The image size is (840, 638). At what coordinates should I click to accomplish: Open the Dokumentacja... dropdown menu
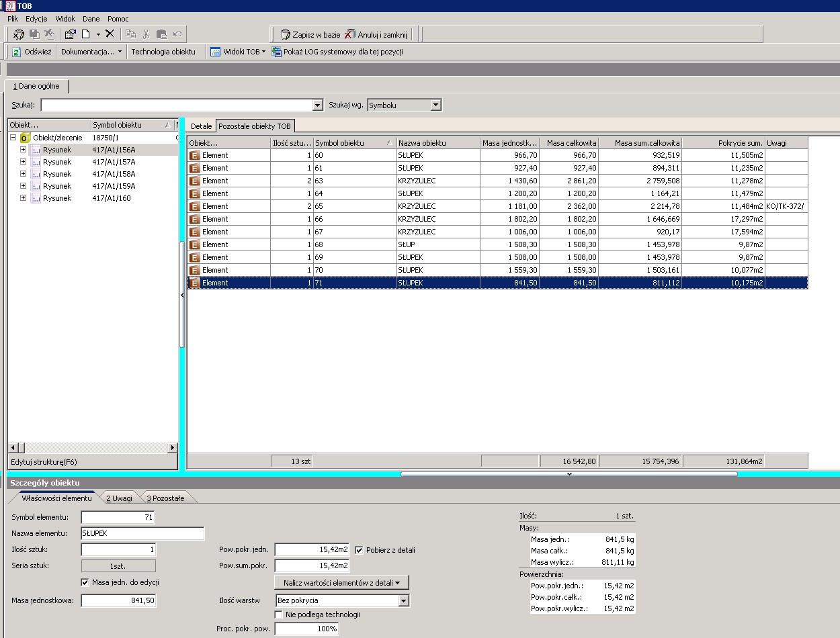[x=91, y=52]
